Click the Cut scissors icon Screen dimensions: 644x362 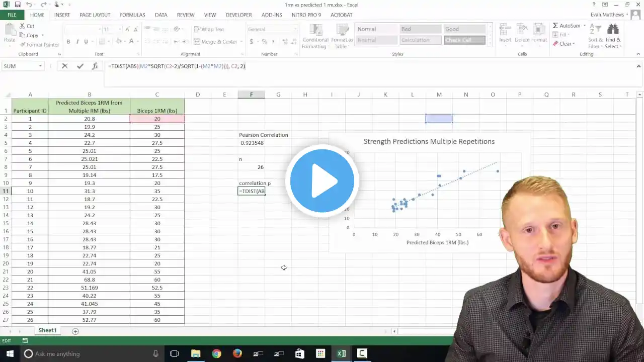[23, 26]
